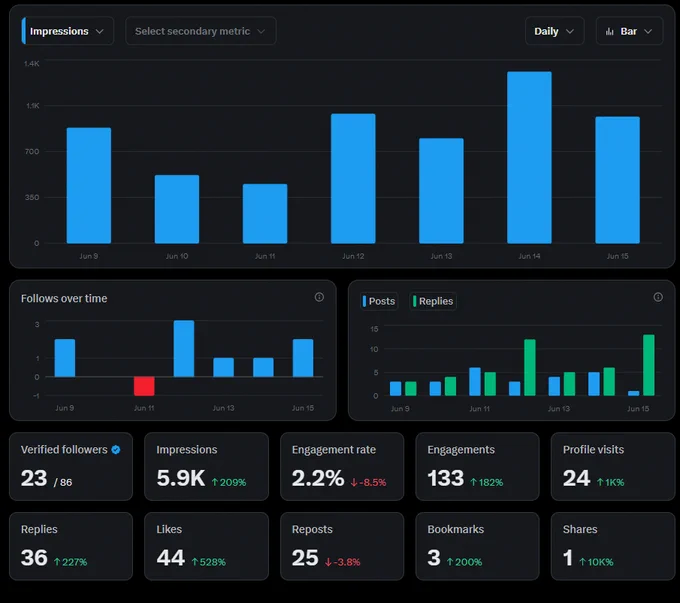
Task: Select the Jun 10 impressions bar
Action: point(177,209)
